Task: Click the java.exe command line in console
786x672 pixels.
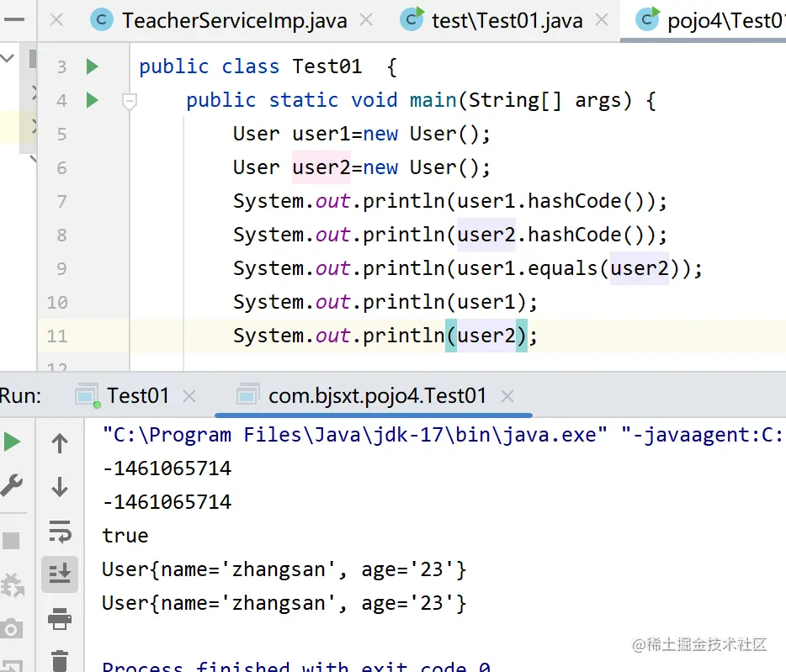Action: [x=443, y=435]
